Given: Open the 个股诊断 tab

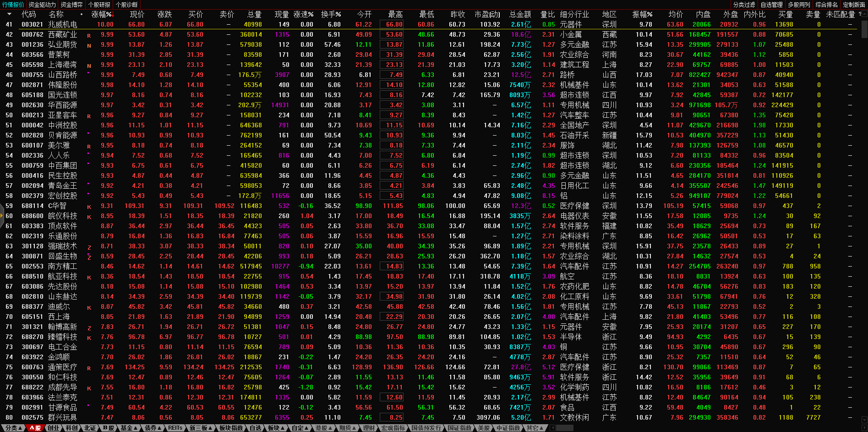Looking at the screenshot, I should tap(126, 5).
